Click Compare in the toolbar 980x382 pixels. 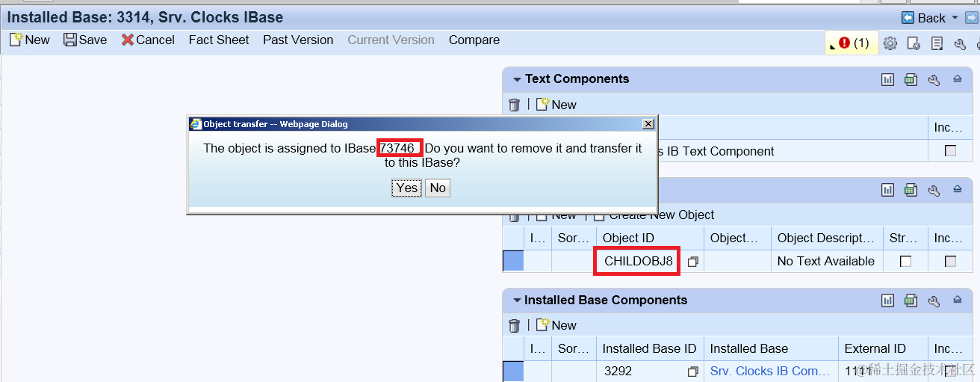click(x=474, y=40)
